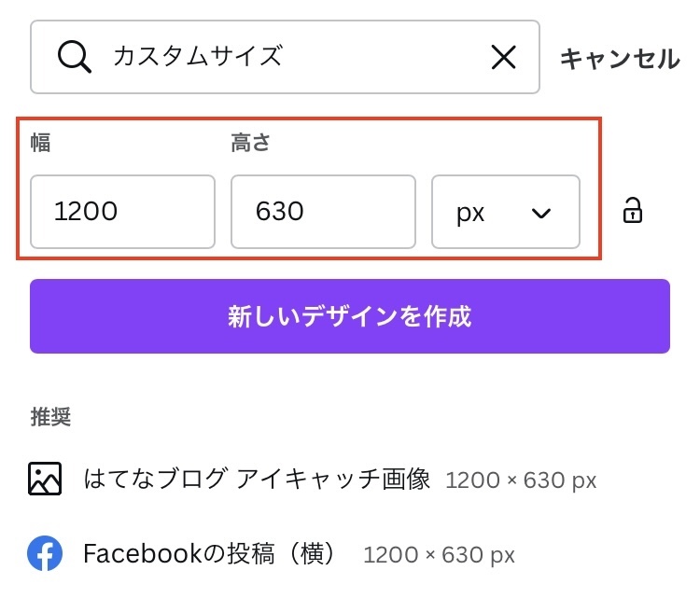This screenshot has width=700, height=612.
Task: Focus the 幅 field showing 1200
Action: click(122, 212)
